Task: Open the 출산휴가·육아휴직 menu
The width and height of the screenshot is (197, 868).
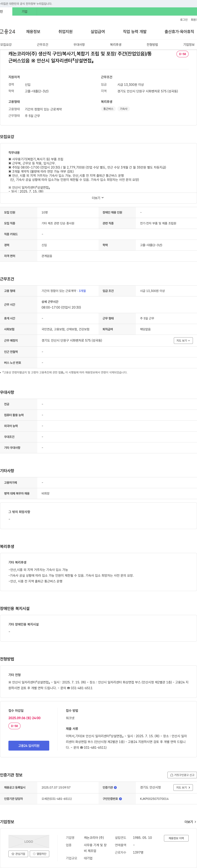Action: (x=179, y=32)
